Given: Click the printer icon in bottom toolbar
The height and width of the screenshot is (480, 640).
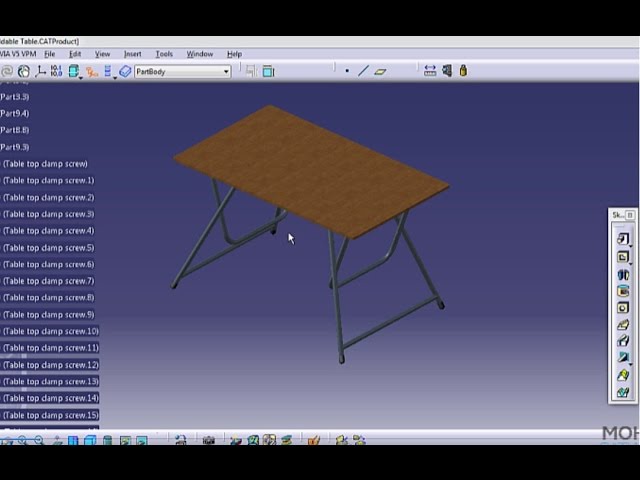Looking at the screenshot, I should [180, 440].
